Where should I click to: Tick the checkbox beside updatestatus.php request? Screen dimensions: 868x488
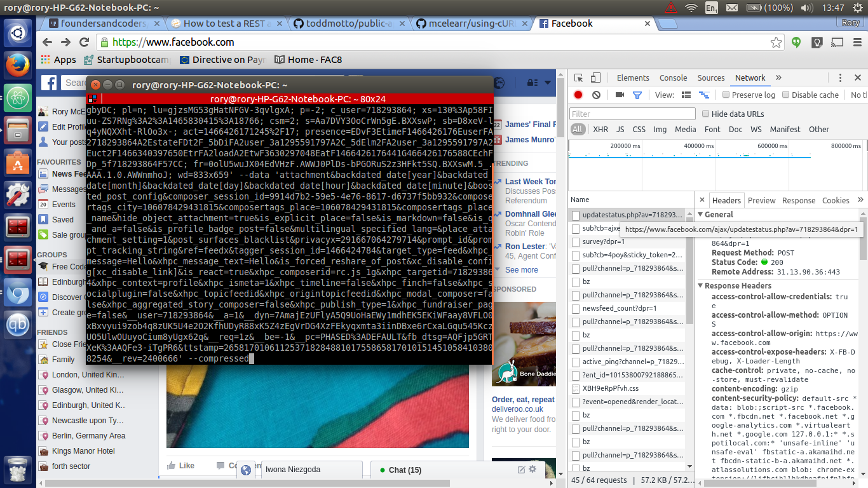pos(576,215)
